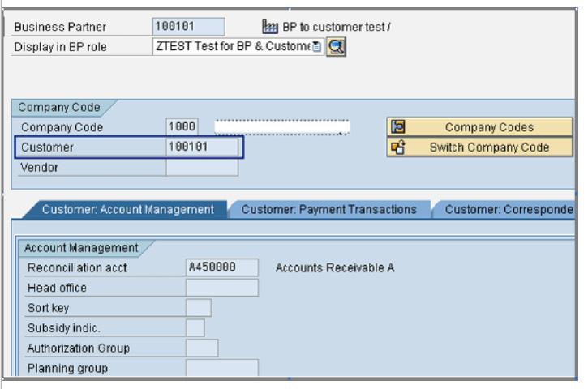Click the Planning group field
The image size is (588, 389).
click(x=221, y=369)
